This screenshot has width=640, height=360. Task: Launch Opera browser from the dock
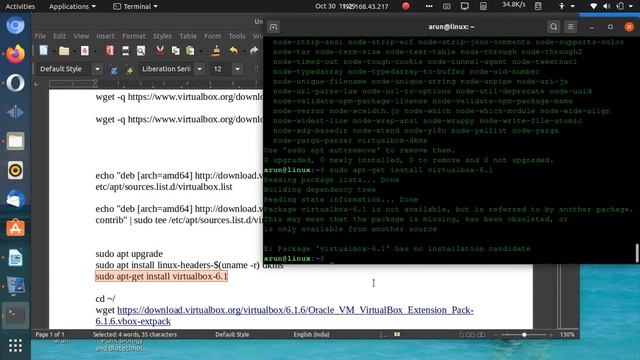point(16,83)
